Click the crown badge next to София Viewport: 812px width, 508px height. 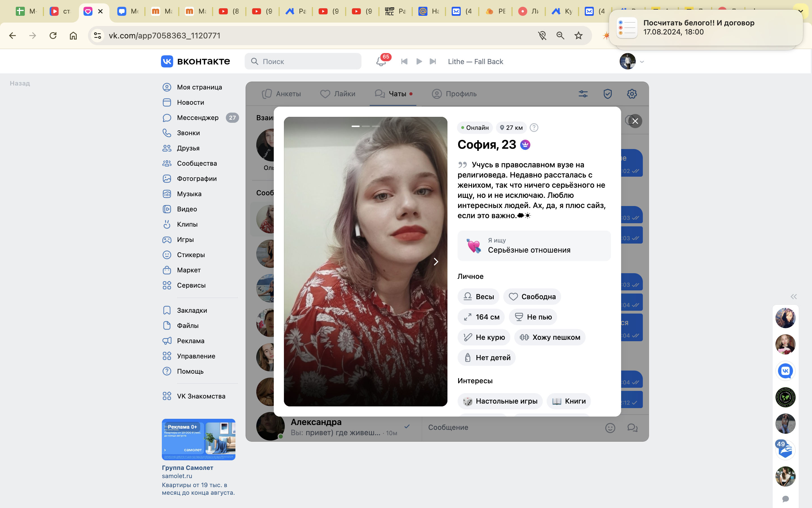click(x=525, y=145)
